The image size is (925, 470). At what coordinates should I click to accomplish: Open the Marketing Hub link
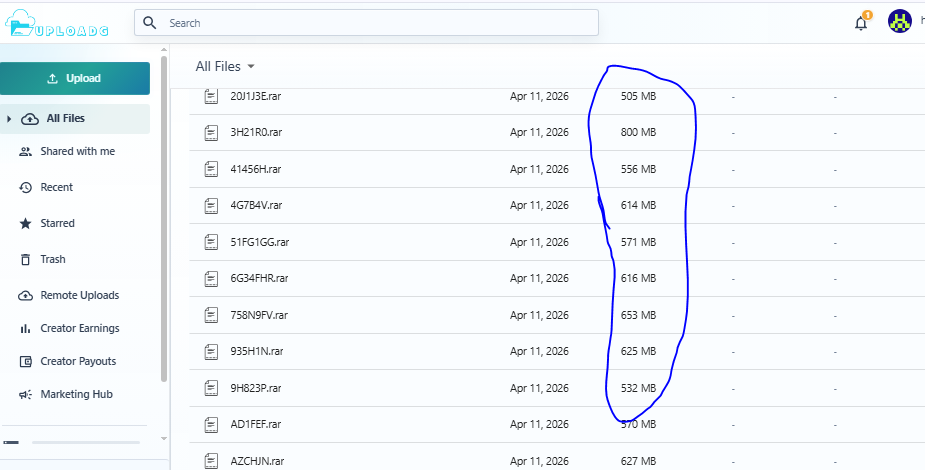point(76,395)
